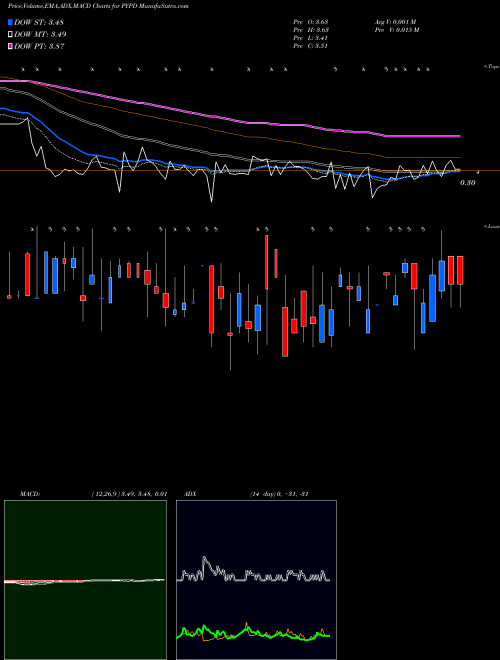
Task: Click the 'Avg V: 0.001 M' volume text
Action: click(x=395, y=22)
